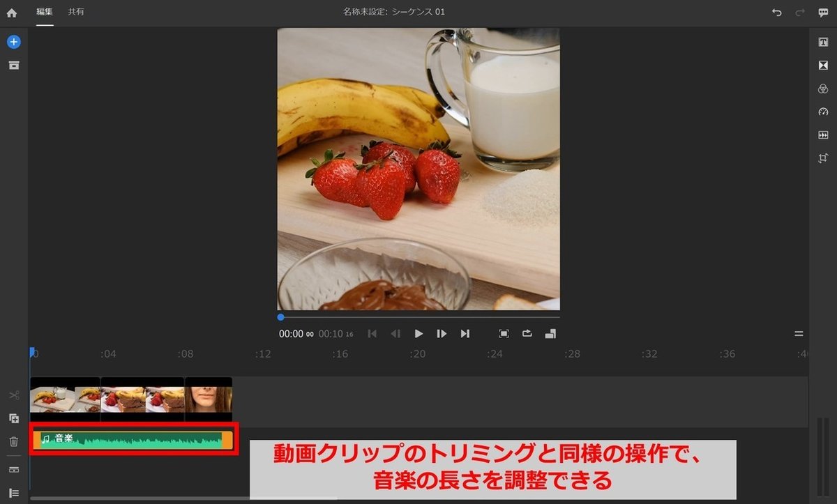Open the Transitions panel
Screen dimensions: 837x504
(x=824, y=66)
